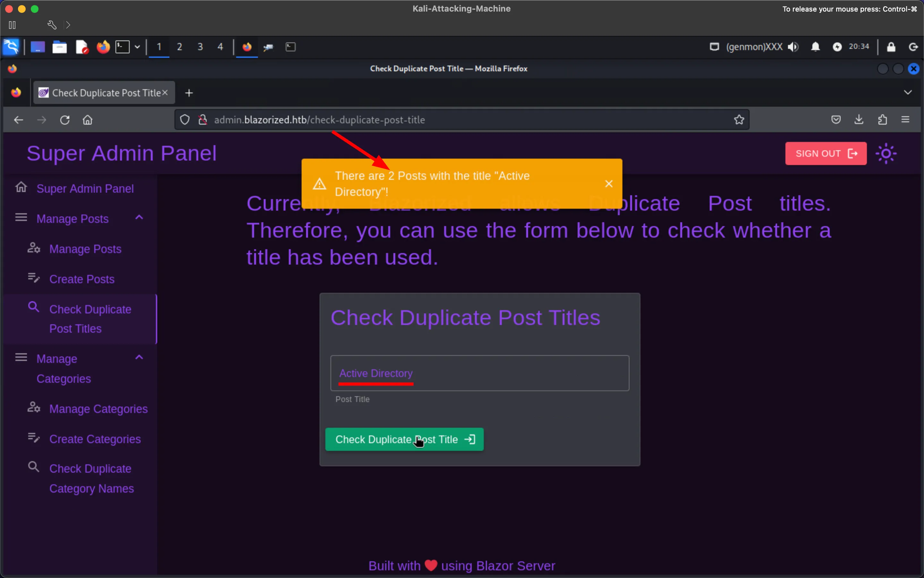The width and height of the screenshot is (924, 578).
Task: Click the SIGN OUT button
Action: (826, 154)
